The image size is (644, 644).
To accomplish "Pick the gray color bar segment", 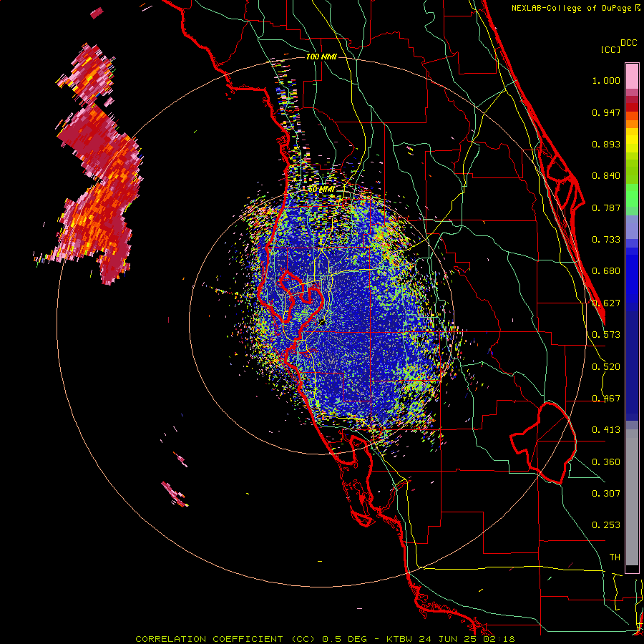I will click(x=632, y=497).
